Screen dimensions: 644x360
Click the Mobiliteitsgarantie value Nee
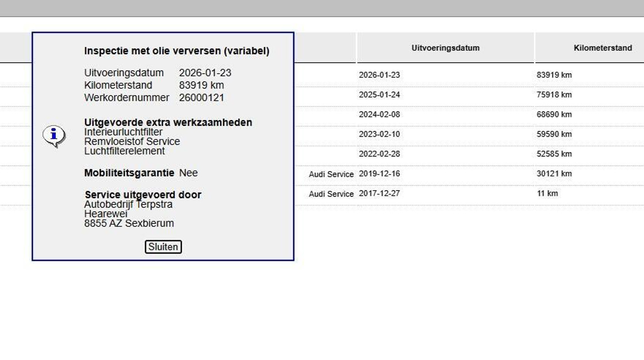click(189, 173)
